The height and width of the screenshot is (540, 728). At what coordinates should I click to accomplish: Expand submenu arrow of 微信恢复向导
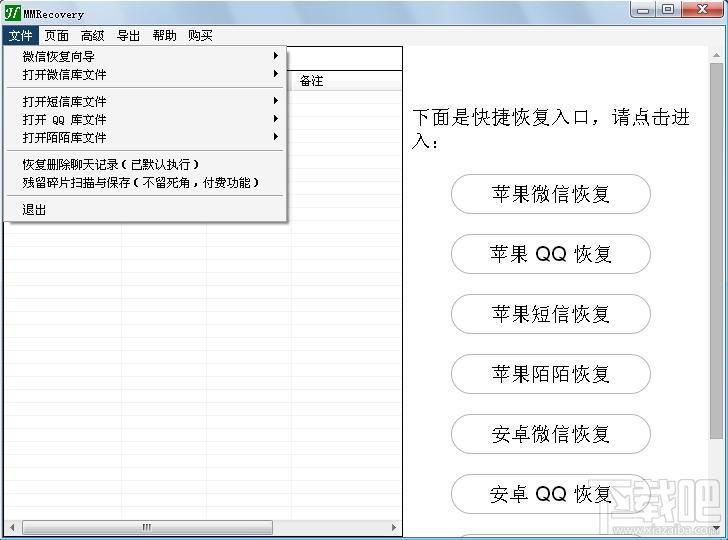point(276,56)
